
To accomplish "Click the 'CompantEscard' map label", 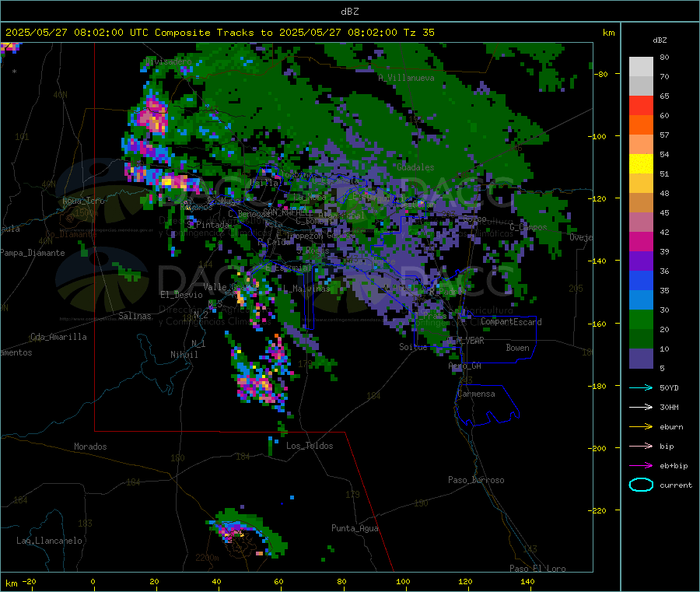I will [x=511, y=321].
